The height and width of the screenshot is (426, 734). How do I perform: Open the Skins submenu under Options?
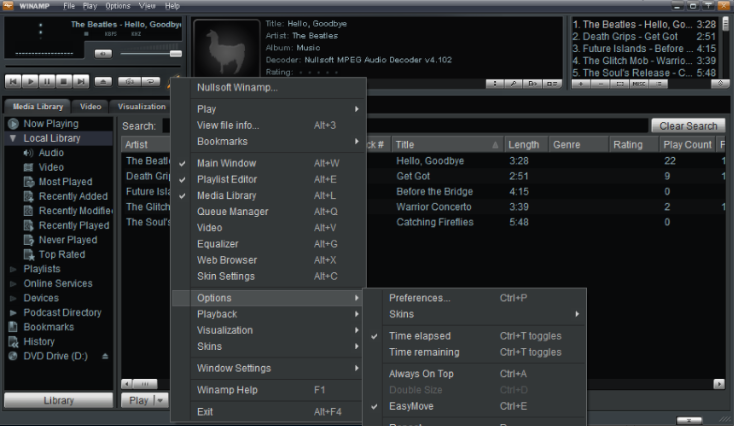[475, 314]
